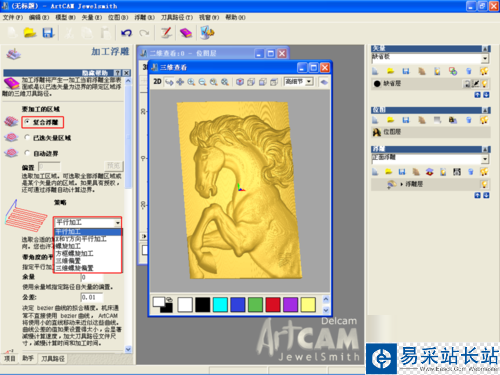Save the model via main toolbar floppy icon
Screen dimensions: 500x375
coord(48,33)
